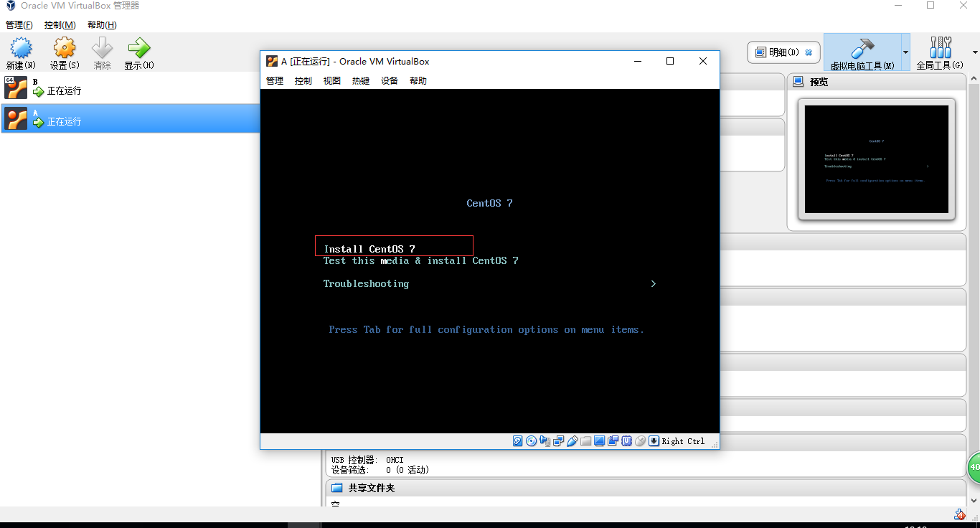
Task: Click the details pane scroll-up arrow
Action: point(974,79)
